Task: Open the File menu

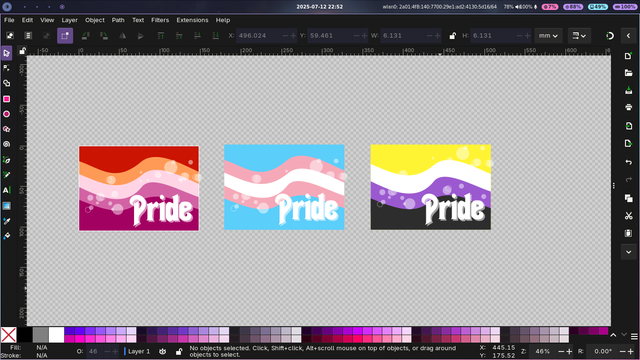Action: (x=9, y=20)
